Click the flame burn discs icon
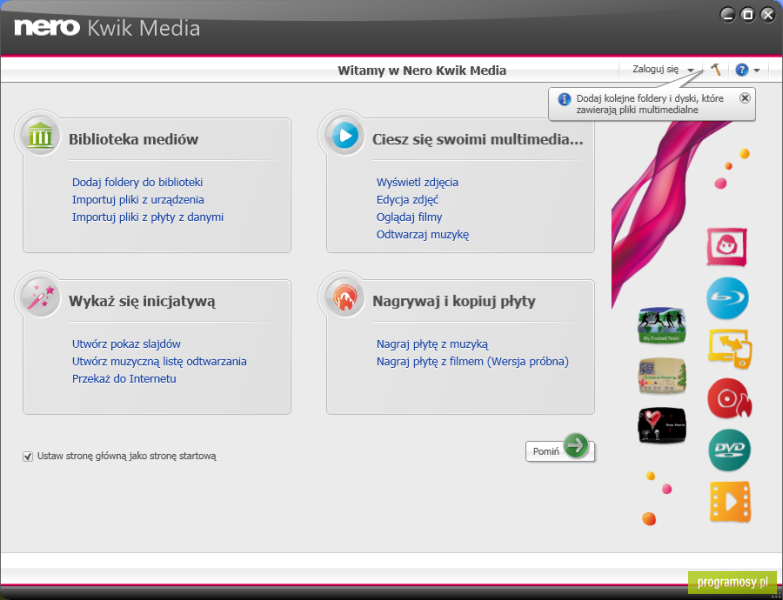The height and width of the screenshot is (600, 783). tap(345, 297)
